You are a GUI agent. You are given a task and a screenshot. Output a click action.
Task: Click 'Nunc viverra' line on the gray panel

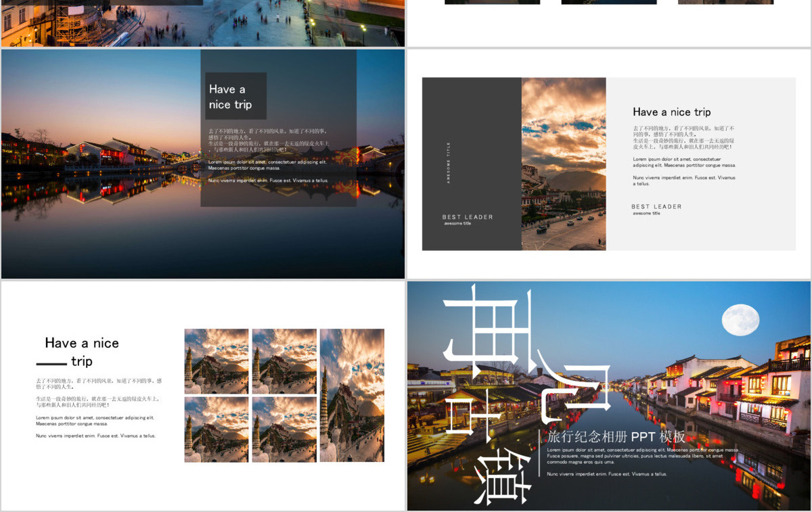(x=684, y=181)
